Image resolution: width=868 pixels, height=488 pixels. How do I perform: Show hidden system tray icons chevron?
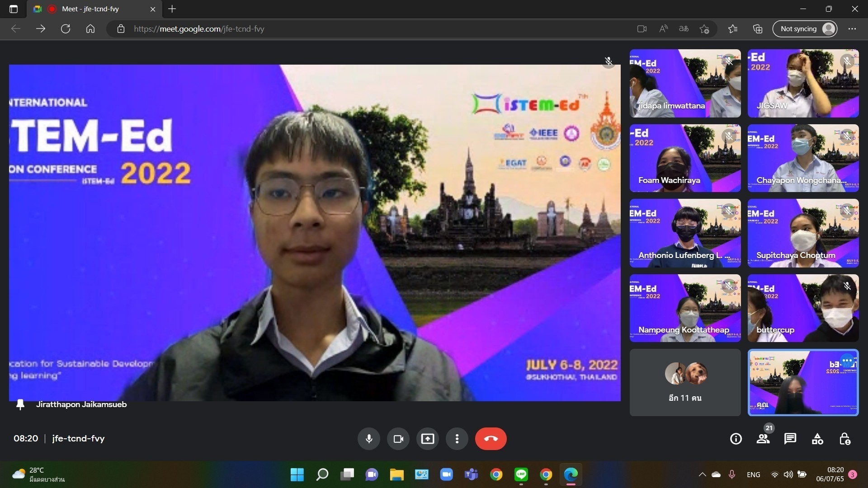click(702, 474)
